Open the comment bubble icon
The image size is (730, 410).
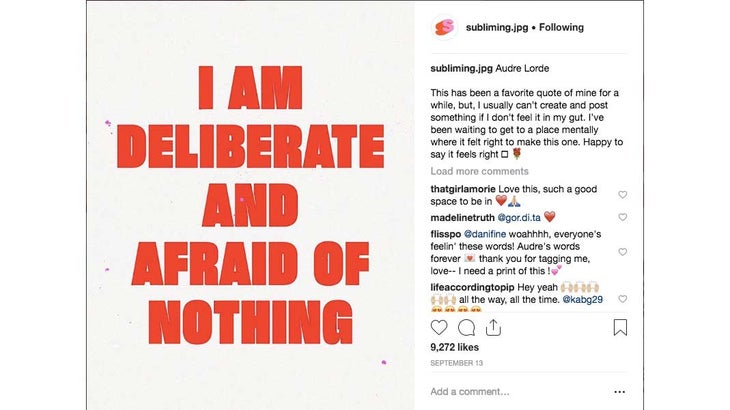(x=466, y=328)
